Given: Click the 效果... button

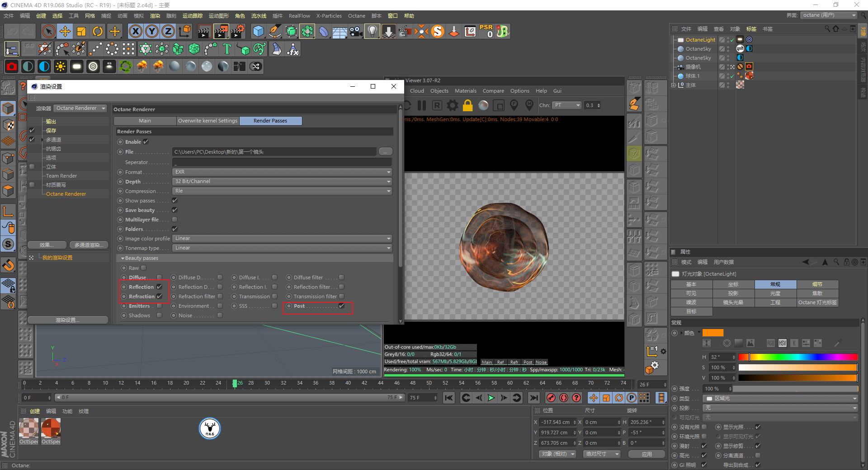Looking at the screenshot, I should point(46,245).
